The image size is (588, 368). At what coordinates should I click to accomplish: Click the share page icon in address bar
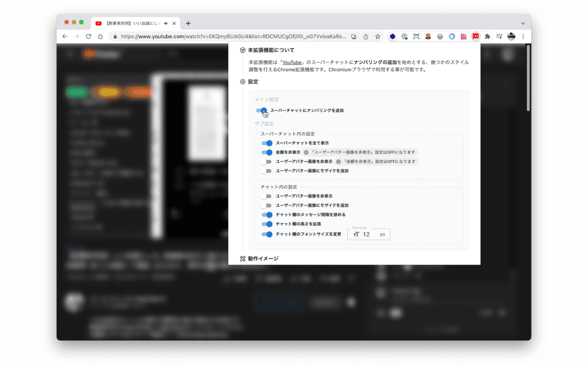pos(366,36)
